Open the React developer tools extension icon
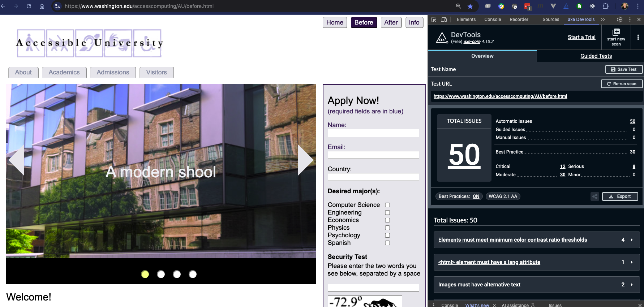 592,6
